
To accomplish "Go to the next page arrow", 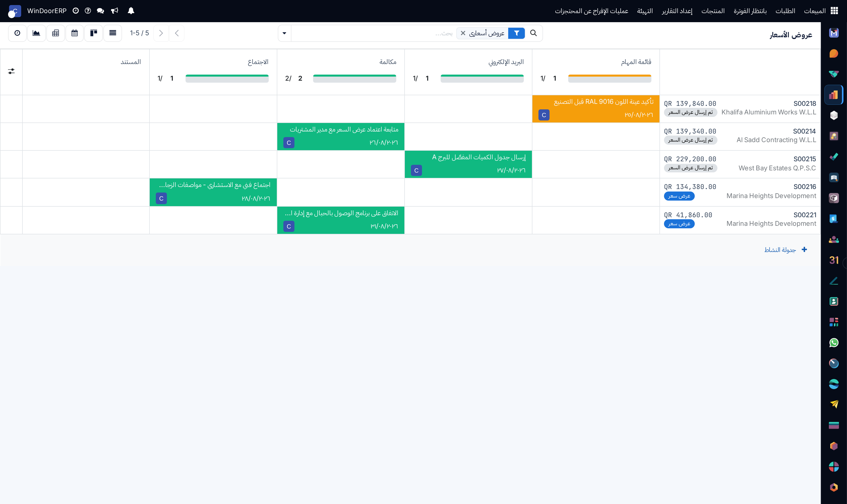I will [x=161, y=33].
